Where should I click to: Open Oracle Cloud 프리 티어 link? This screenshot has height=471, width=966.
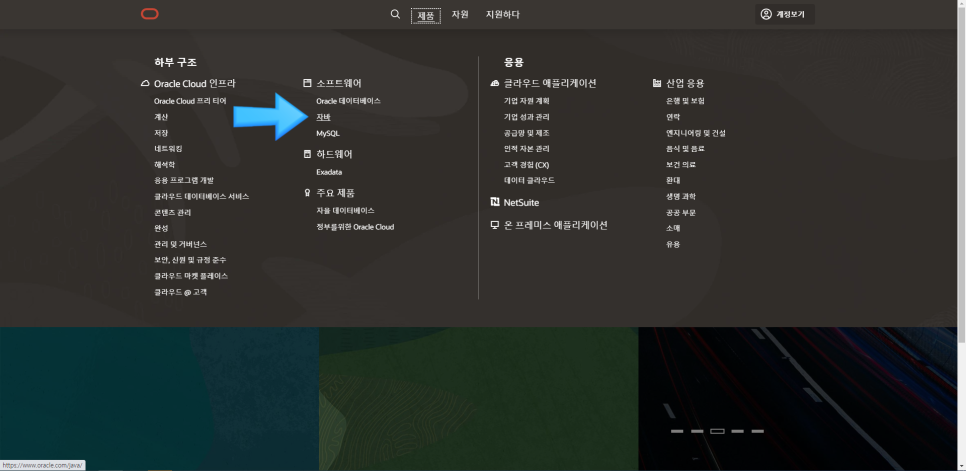click(190, 101)
